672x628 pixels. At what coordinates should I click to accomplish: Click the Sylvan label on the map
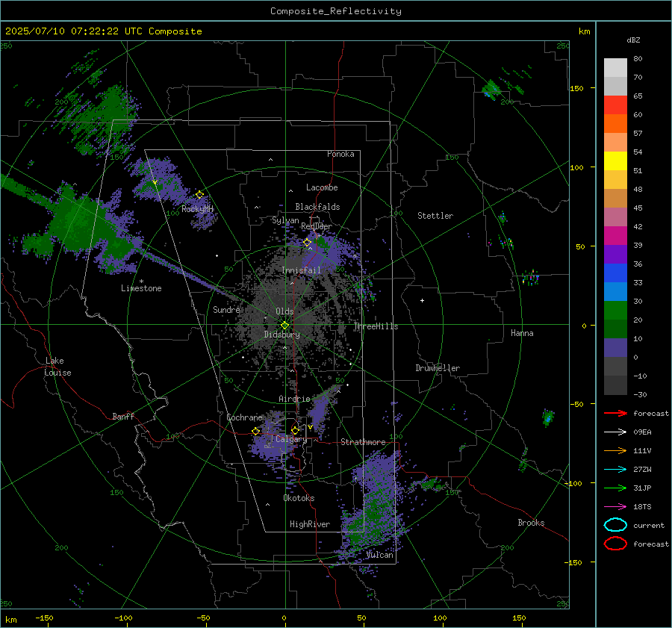[x=285, y=220]
